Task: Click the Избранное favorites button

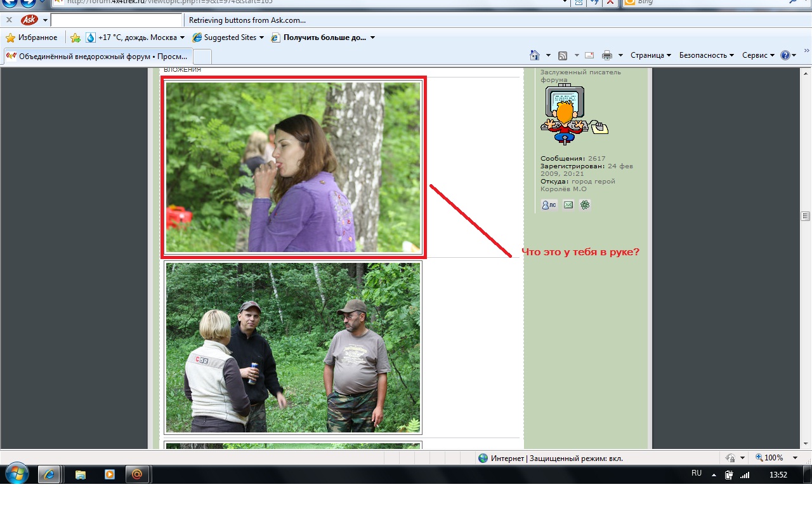Action: pos(32,37)
